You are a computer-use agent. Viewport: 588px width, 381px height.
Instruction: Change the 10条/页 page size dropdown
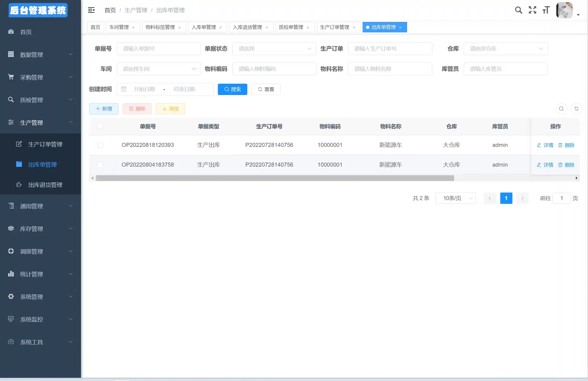(455, 198)
